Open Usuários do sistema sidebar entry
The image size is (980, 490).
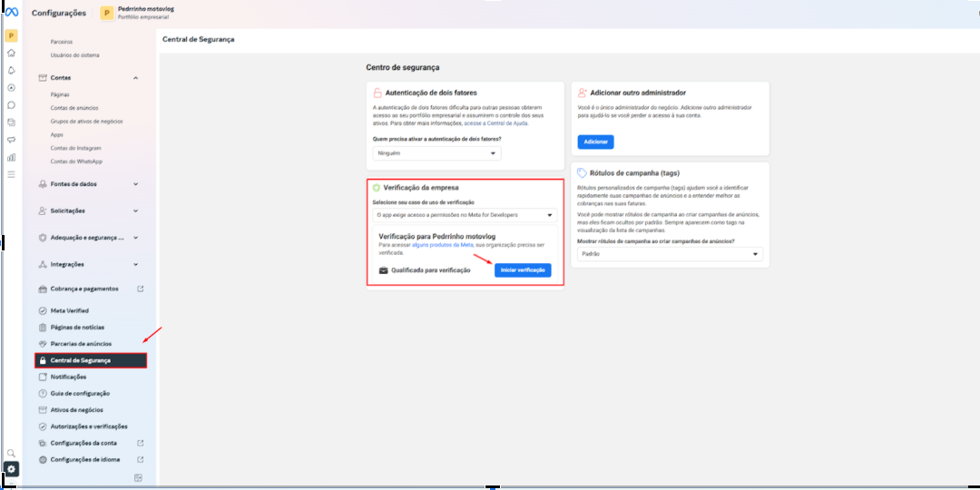[75, 55]
